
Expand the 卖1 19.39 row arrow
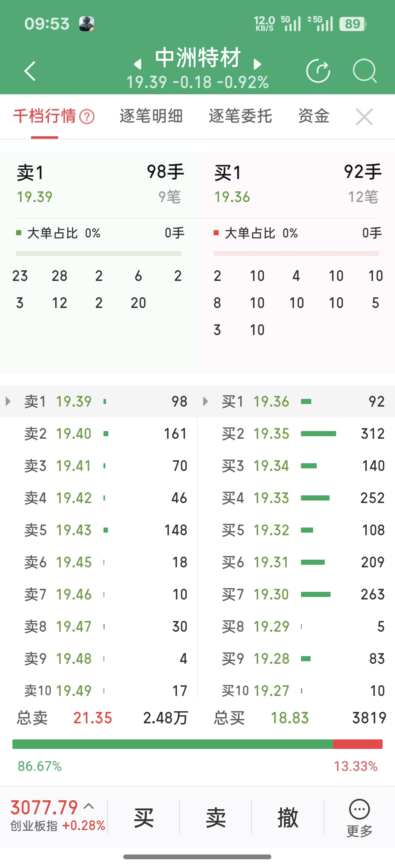8,401
